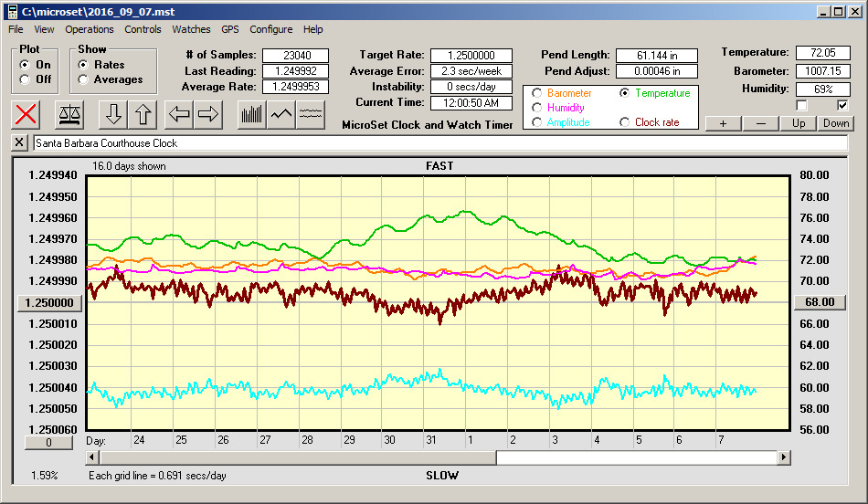Click the Pend Adjust field 0.00046 in
This screenshot has height=504, width=868.
point(657,71)
